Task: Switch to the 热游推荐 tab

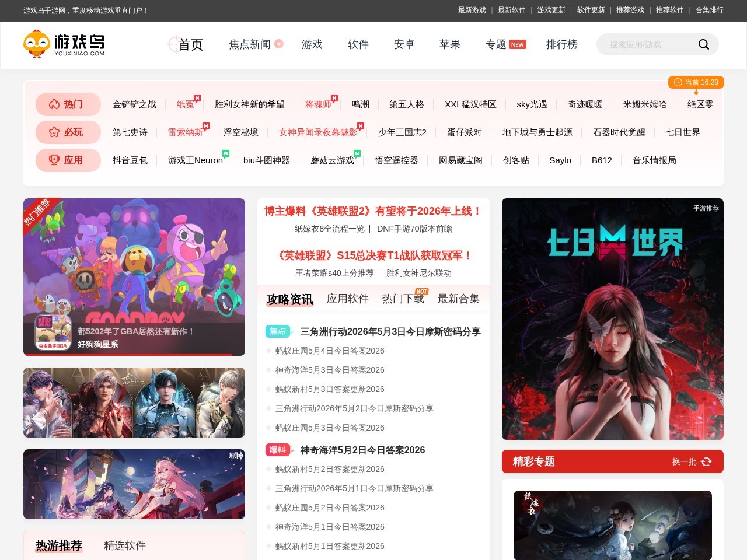Action: [x=59, y=545]
